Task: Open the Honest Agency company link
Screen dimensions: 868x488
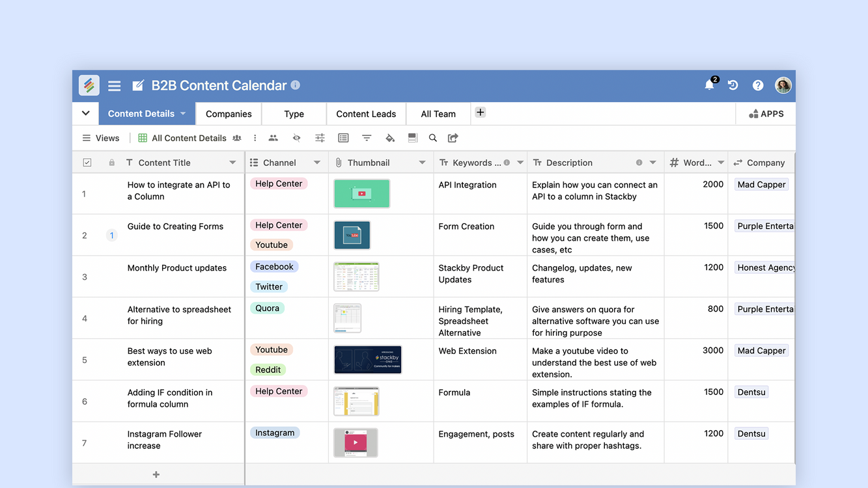Action: coord(766,267)
